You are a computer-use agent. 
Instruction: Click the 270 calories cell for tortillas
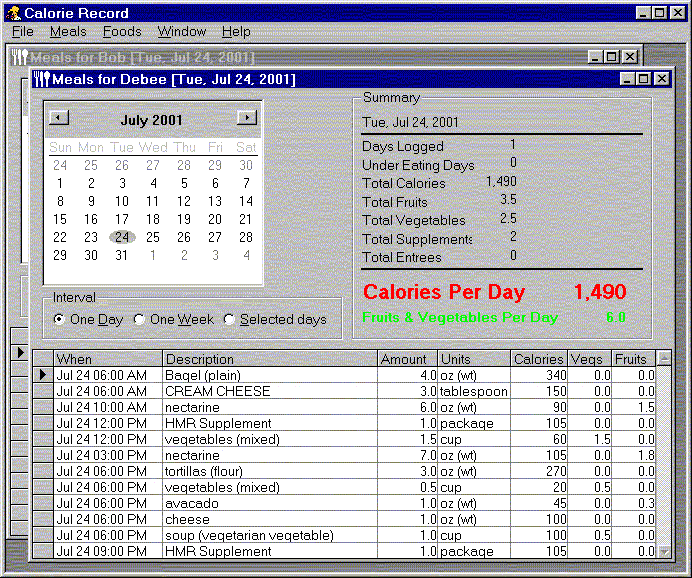coord(539,471)
